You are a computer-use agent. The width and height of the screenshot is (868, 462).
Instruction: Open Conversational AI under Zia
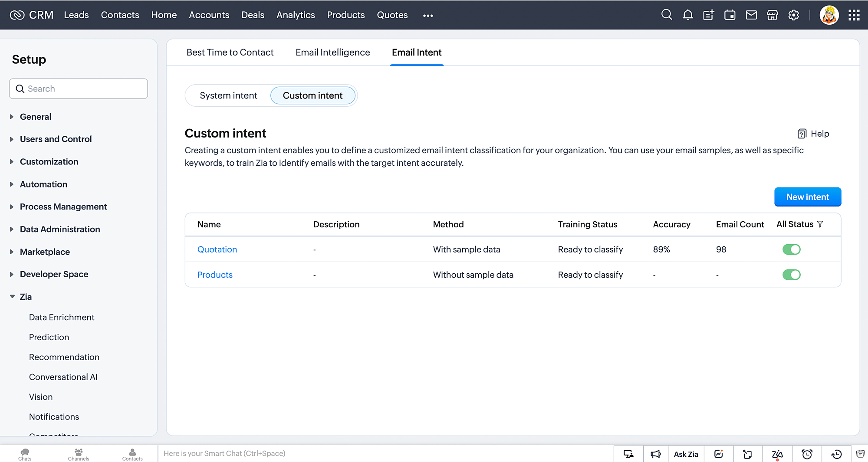(63, 377)
